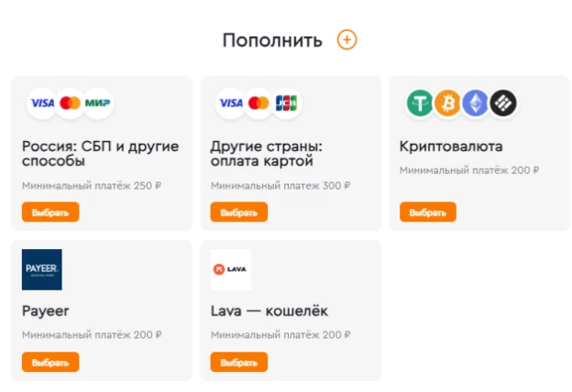Click the black striped crypto coin icon

503,103
